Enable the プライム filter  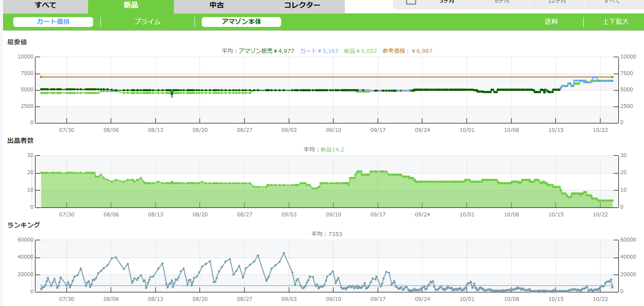(147, 22)
